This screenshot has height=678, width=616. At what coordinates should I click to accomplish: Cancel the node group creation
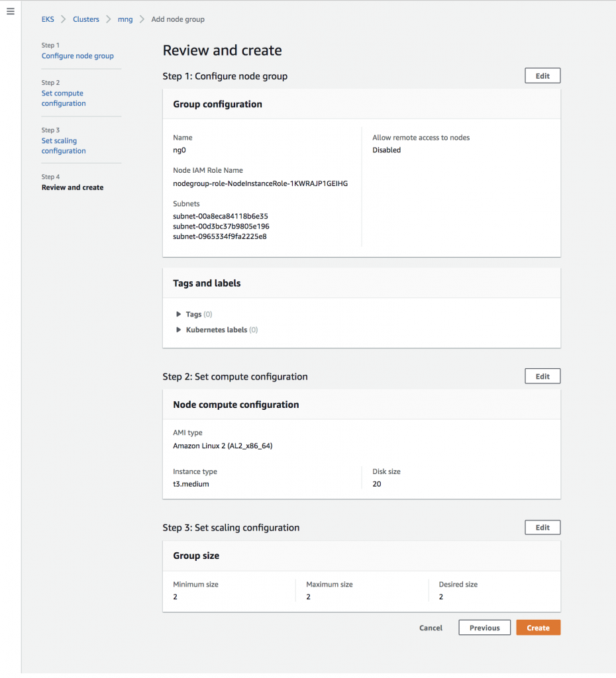tap(431, 628)
